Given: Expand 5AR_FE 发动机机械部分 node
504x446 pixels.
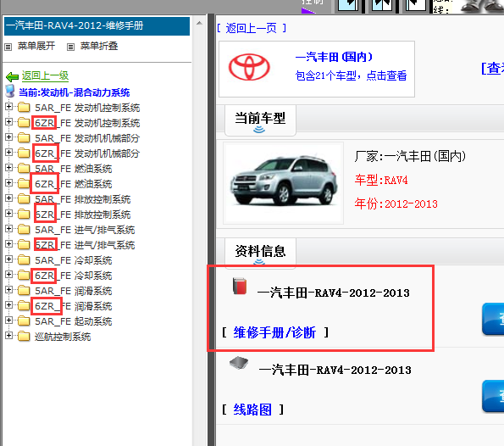Looking at the screenshot, I should click(x=9, y=137).
